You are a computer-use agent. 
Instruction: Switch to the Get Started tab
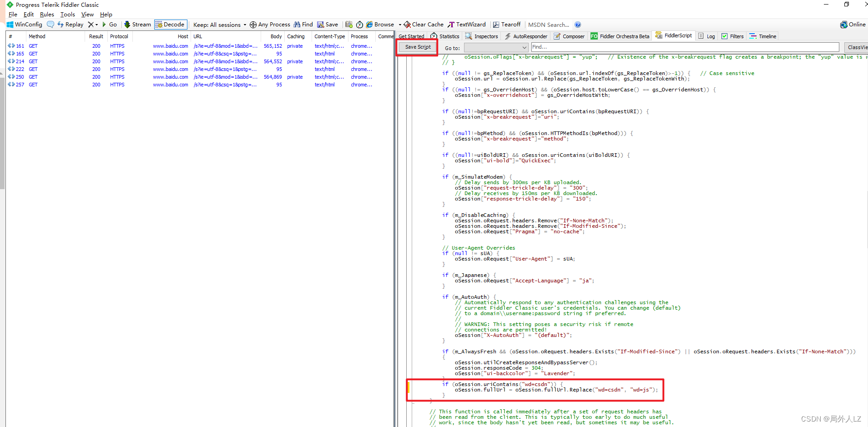click(x=411, y=36)
